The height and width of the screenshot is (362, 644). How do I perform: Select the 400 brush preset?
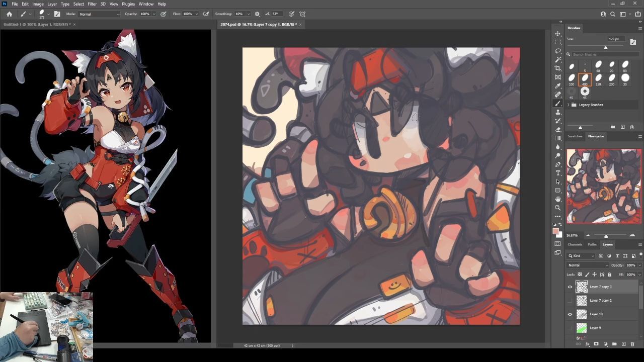(585, 79)
